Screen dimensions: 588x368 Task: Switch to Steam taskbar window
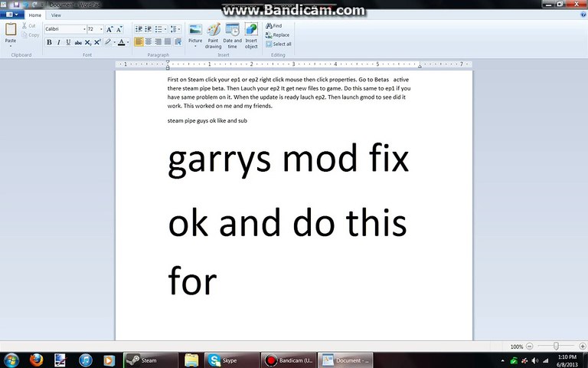[150, 360]
